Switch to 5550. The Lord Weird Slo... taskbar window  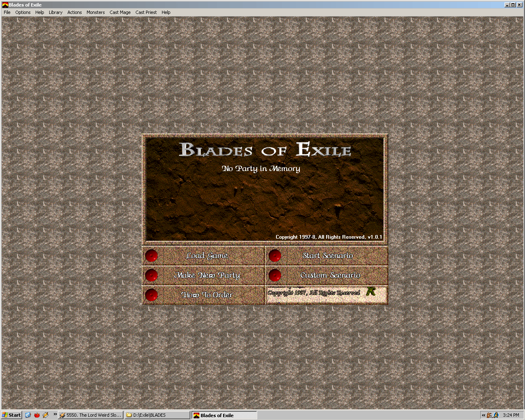(90, 415)
